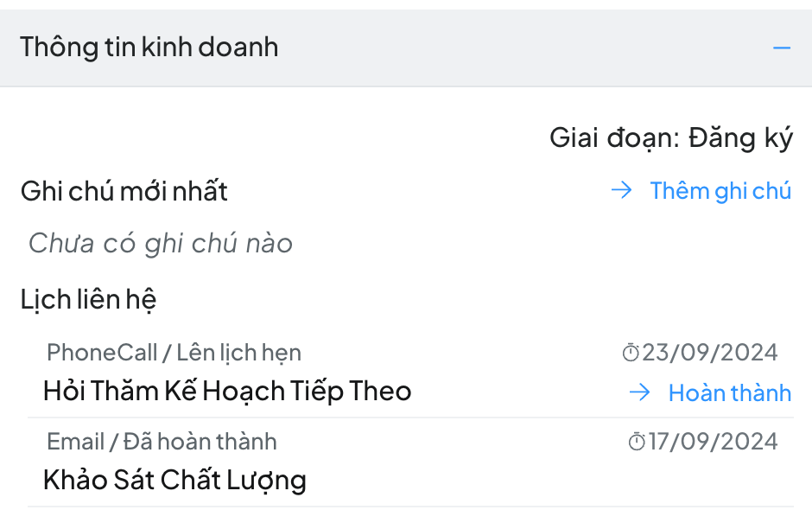Click the Chưa có ghi chú nào placeholder
812x510 pixels.
161,244
